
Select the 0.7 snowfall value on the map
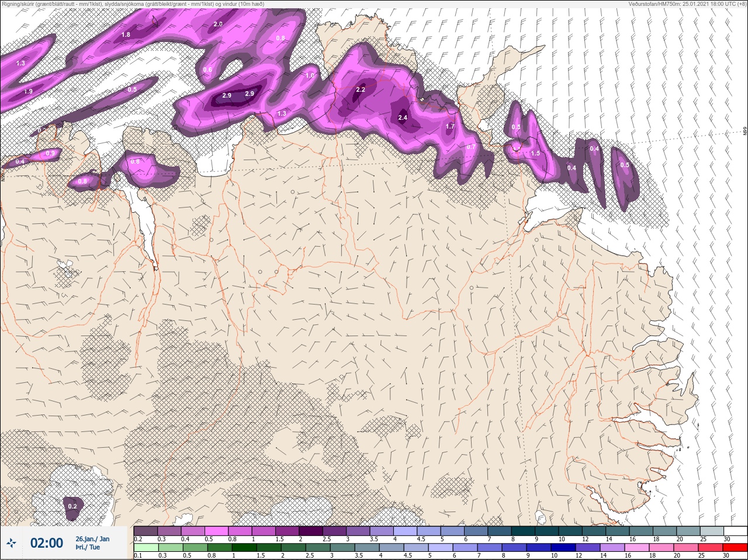point(470,147)
